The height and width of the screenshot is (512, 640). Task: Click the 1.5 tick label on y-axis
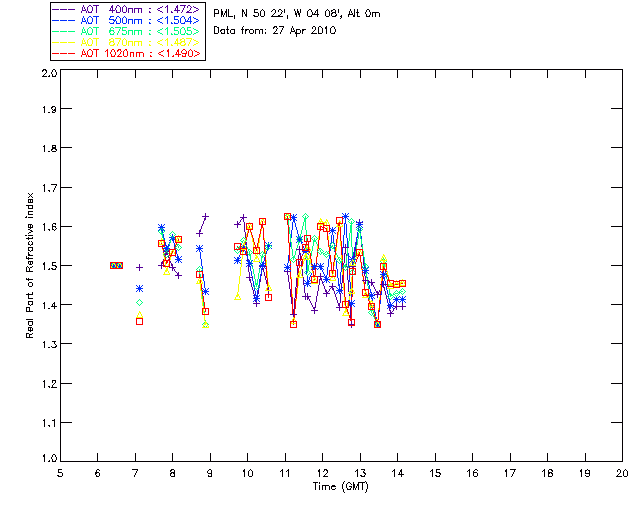48,266
